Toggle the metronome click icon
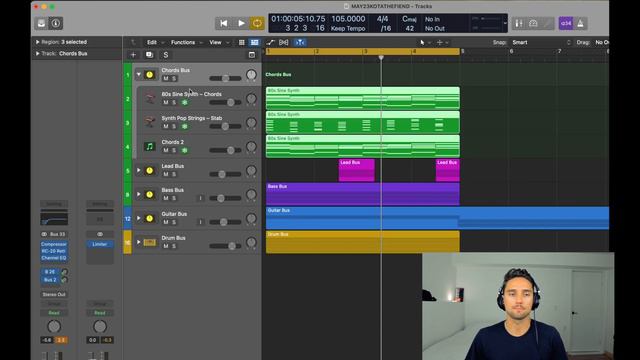The width and height of the screenshot is (640, 360). [580, 23]
